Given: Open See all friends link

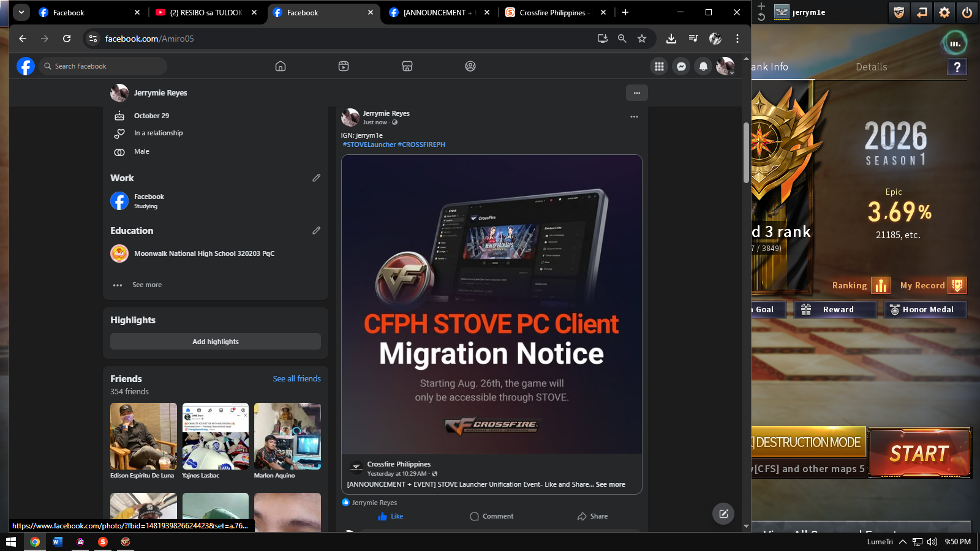Looking at the screenshot, I should click(x=296, y=379).
